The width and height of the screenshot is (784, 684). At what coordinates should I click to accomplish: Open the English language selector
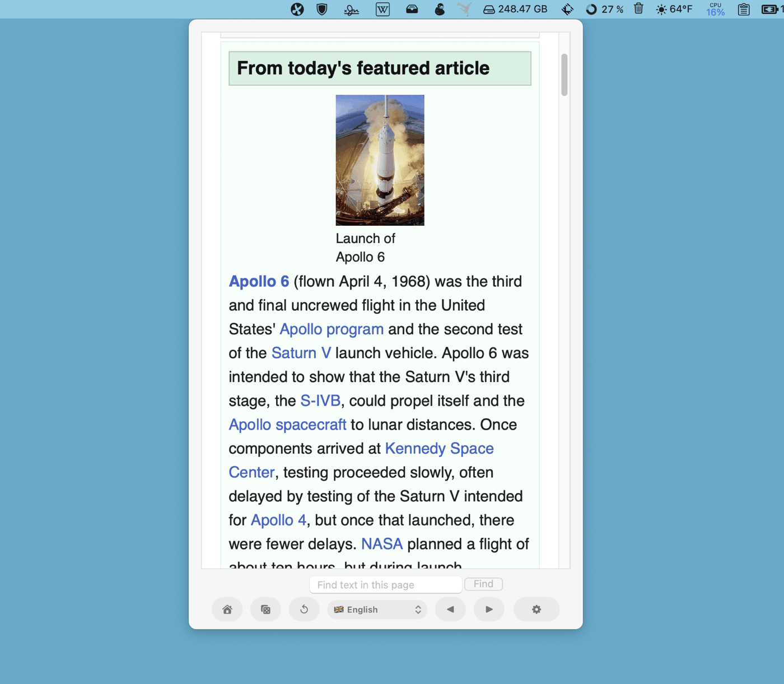tap(377, 609)
